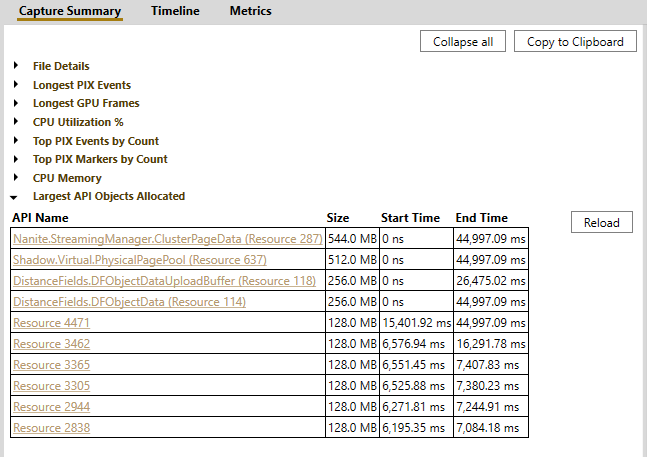Image resolution: width=647 pixels, height=457 pixels.
Task: Open the Resource 2838 link
Action: tap(51, 428)
